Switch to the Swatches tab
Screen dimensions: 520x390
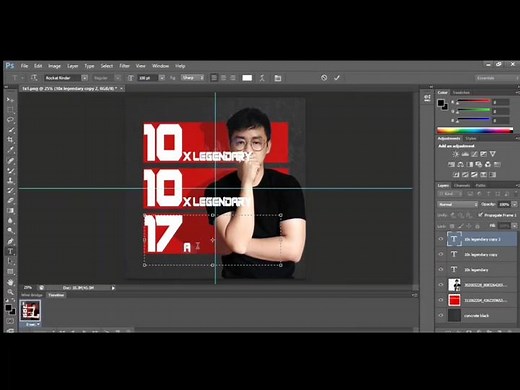click(x=461, y=92)
